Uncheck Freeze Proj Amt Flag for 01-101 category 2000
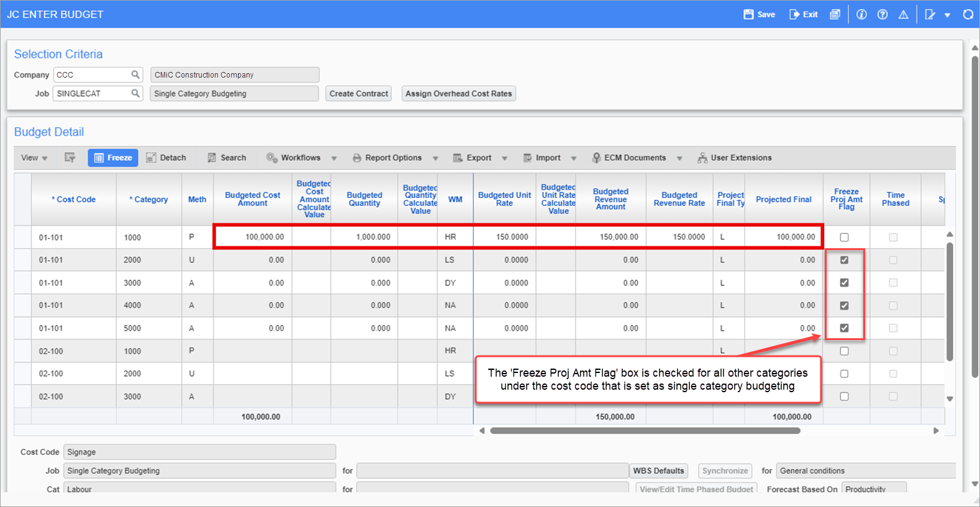This screenshot has height=507, width=980. pos(844,260)
